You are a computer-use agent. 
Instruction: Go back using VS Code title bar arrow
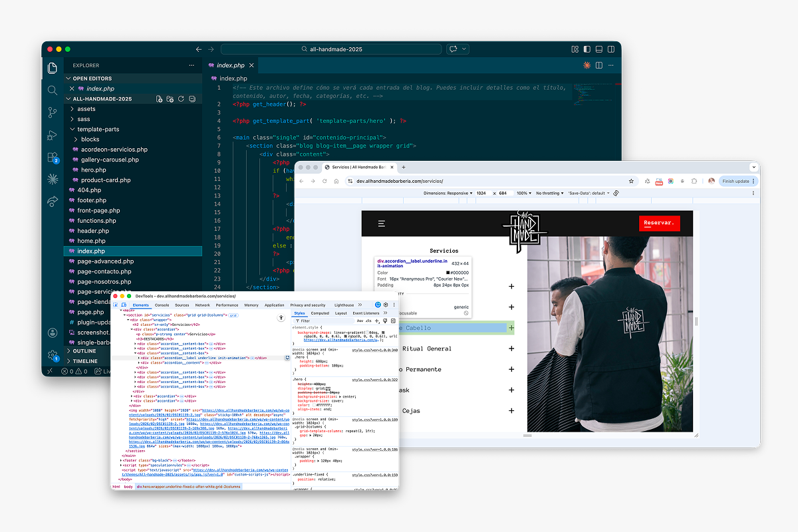pyautogui.click(x=198, y=49)
